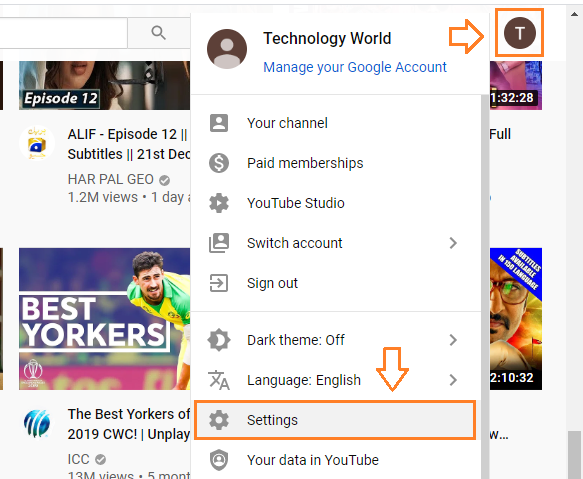The image size is (583, 479).
Task: Click the page scrollbar thumb
Action: point(575,455)
